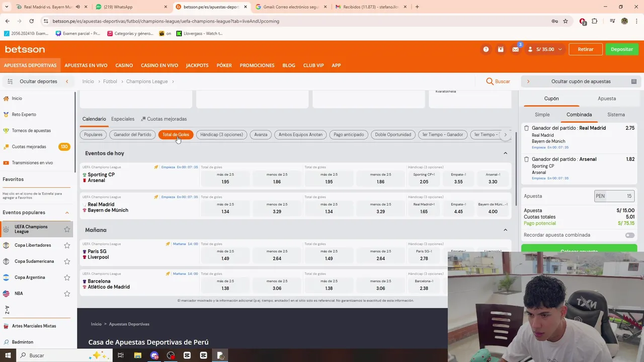This screenshot has height=362, width=644.
Task: Click the Retirar button
Action: pos(586,49)
